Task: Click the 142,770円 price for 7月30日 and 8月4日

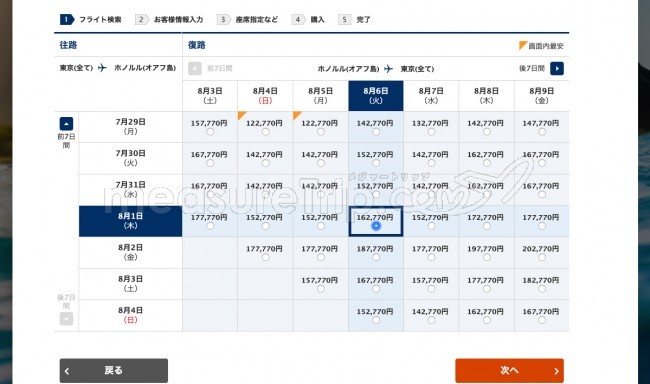Action: [264, 155]
